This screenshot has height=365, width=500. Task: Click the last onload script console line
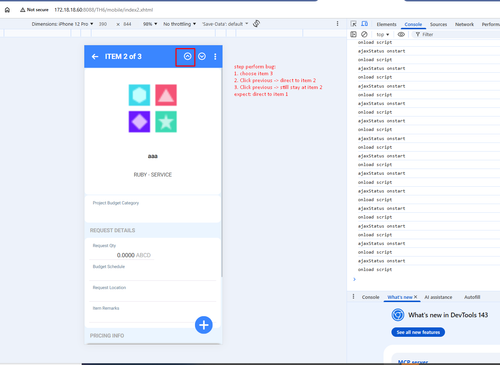point(375,269)
